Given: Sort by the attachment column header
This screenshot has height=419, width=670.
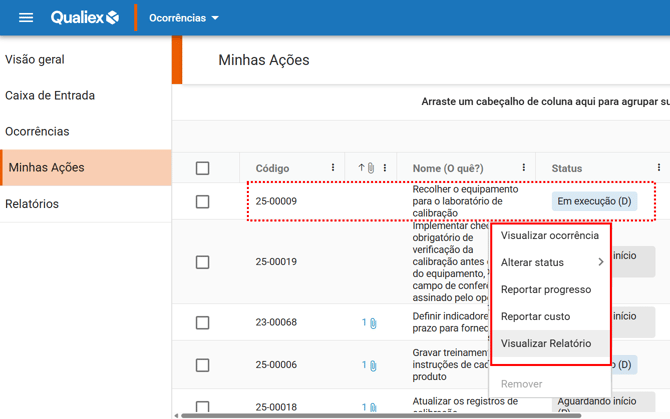Looking at the screenshot, I should (366, 168).
